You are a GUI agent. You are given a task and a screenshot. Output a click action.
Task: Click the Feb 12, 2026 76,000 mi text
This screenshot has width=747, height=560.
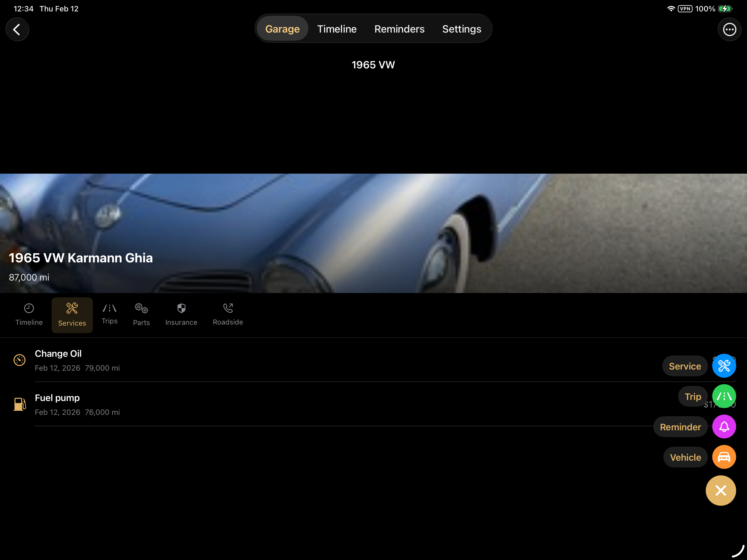pyautogui.click(x=77, y=412)
